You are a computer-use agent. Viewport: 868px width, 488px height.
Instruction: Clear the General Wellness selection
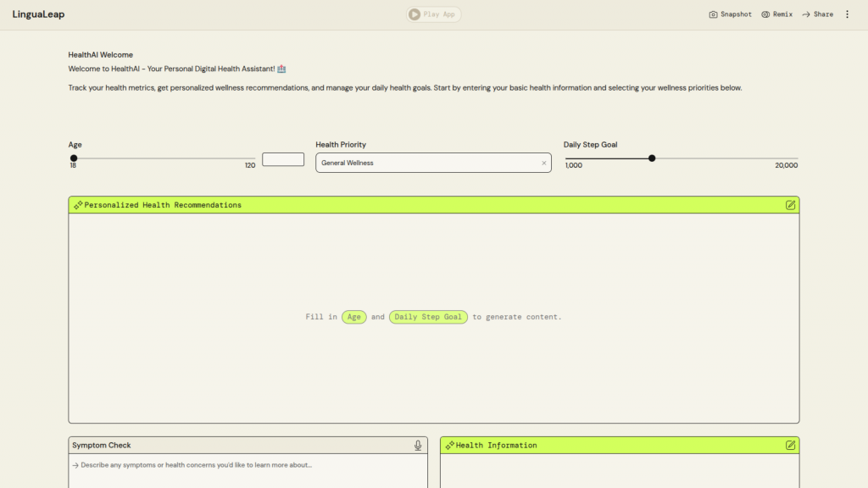[x=544, y=163]
